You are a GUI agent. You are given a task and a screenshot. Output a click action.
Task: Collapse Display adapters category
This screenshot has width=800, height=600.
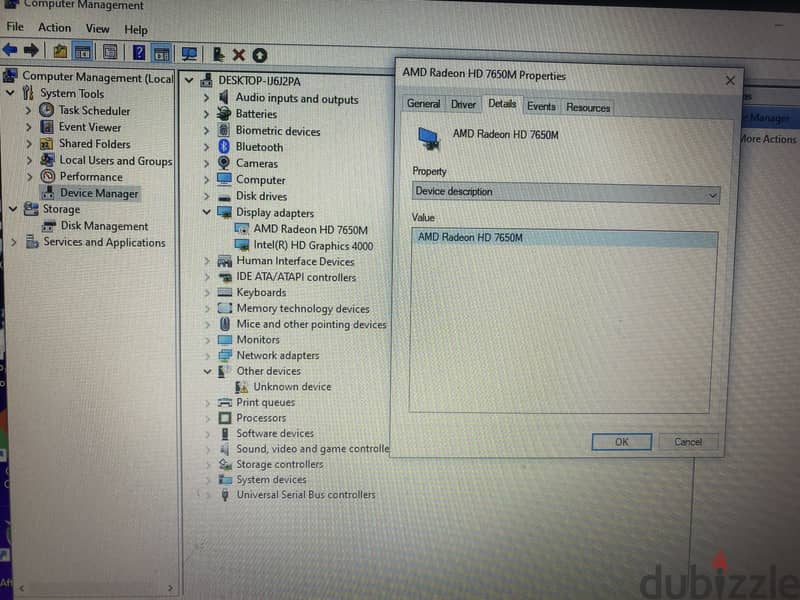click(207, 212)
